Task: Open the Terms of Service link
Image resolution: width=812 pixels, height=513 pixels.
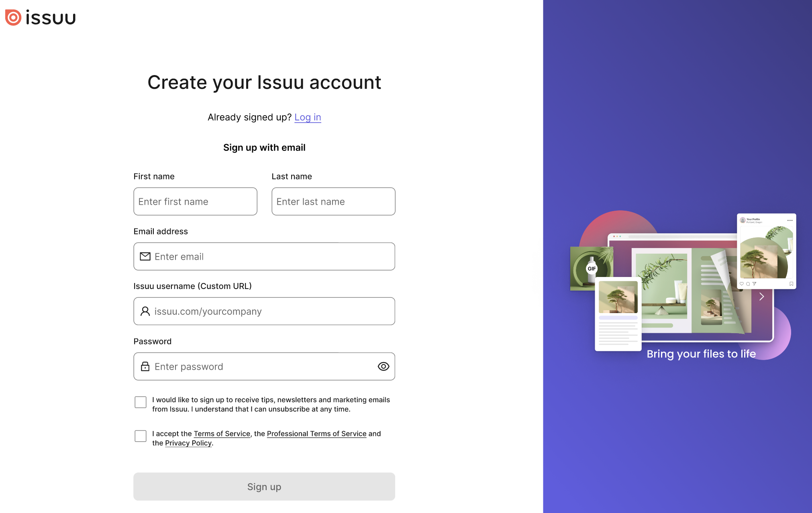Action: coord(222,434)
